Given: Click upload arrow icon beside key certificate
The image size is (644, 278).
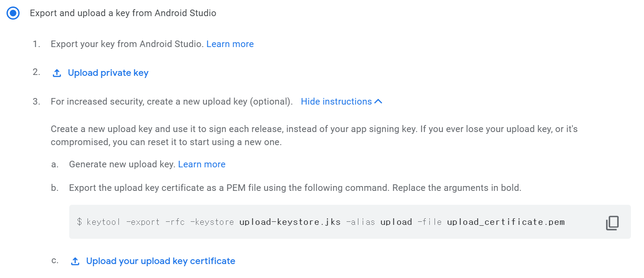Looking at the screenshot, I should [75, 261].
